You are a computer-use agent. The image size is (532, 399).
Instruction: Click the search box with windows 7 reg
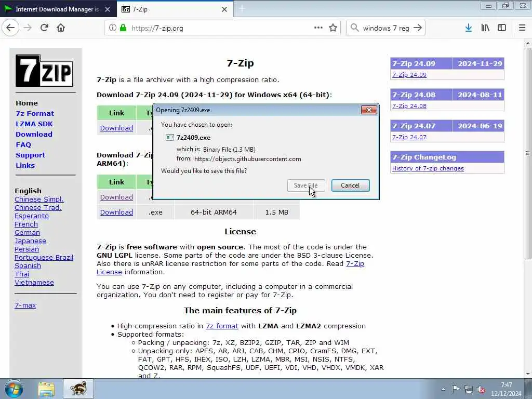click(386, 28)
